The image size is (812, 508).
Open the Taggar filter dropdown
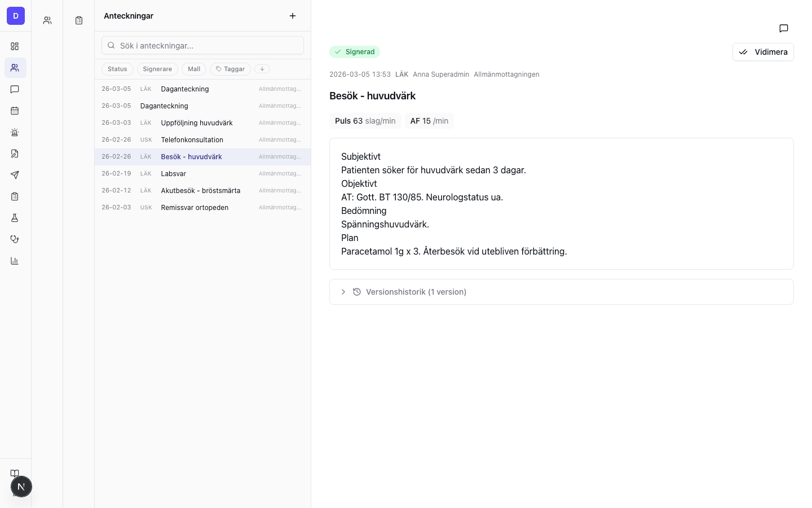[x=230, y=69]
